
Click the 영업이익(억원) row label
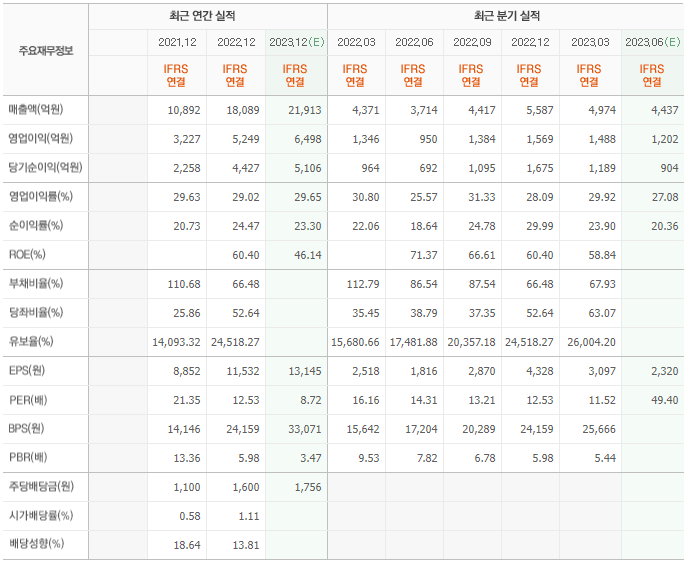click(x=41, y=139)
